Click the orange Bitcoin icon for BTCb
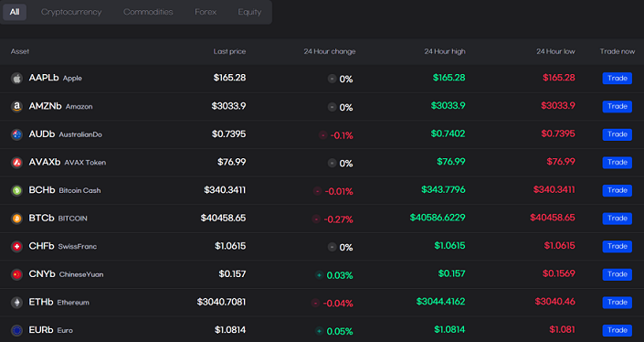Image resolution: width=644 pixels, height=342 pixels. pos(16,219)
